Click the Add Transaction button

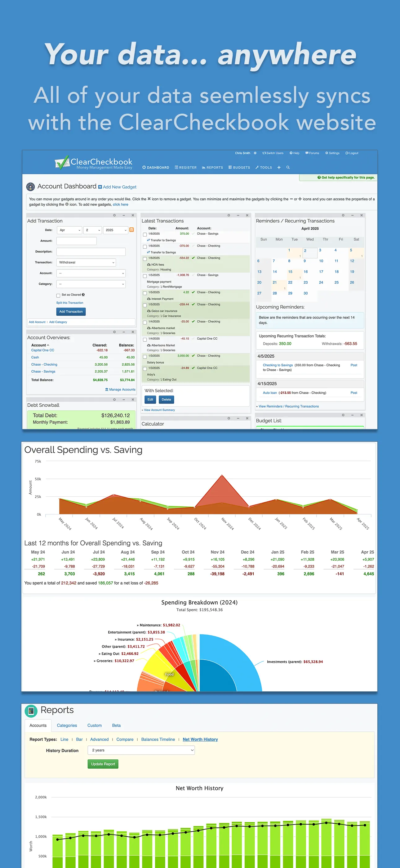(71, 312)
